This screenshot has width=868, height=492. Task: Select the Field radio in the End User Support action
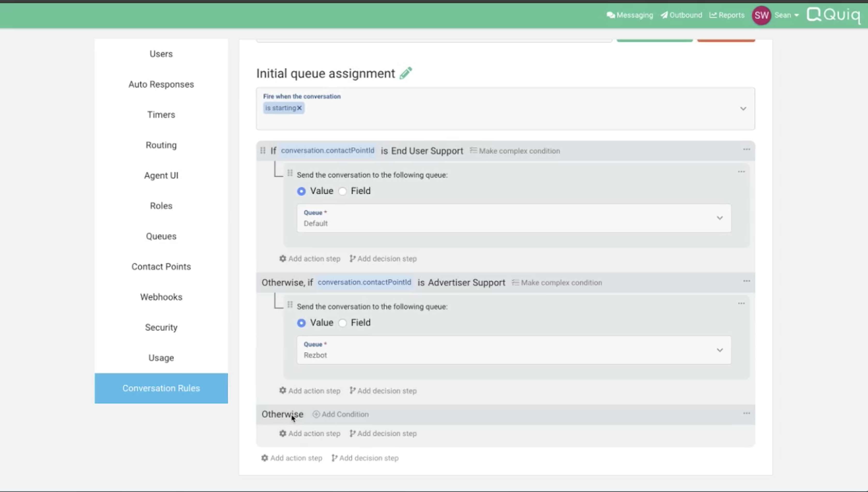[343, 191]
